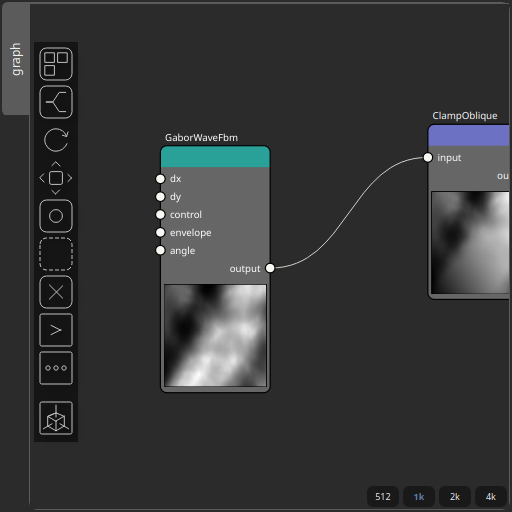Click the 3D cube viewer icon
The width and height of the screenshot is (512, 512).
(x=56, y=418)
